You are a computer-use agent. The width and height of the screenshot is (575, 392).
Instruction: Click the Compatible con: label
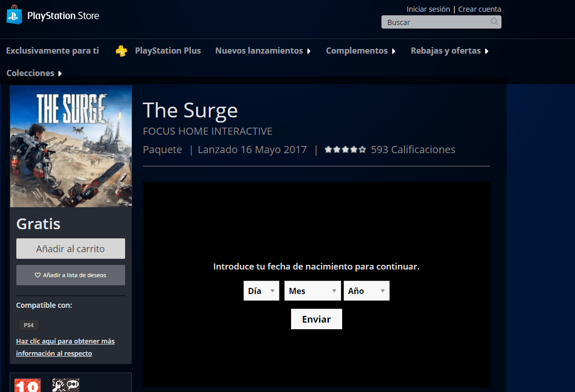point(44,305)
